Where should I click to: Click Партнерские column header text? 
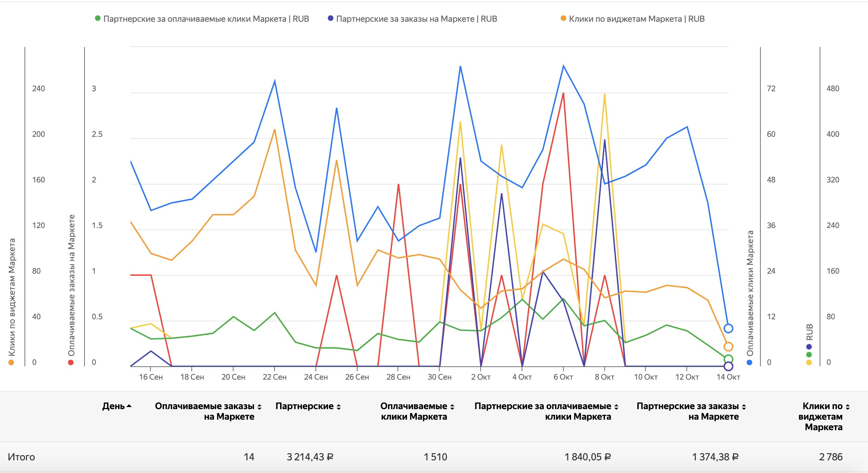click(304, 406)
